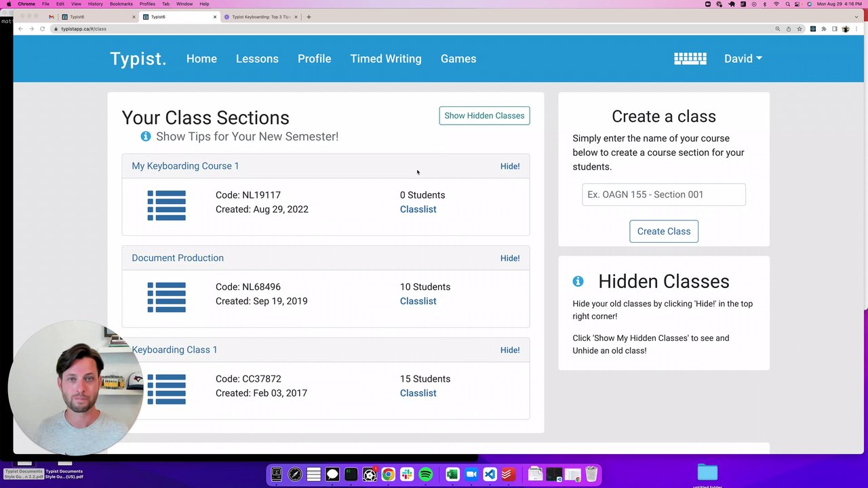Open Zoom from the dock

tap(471, 474)
